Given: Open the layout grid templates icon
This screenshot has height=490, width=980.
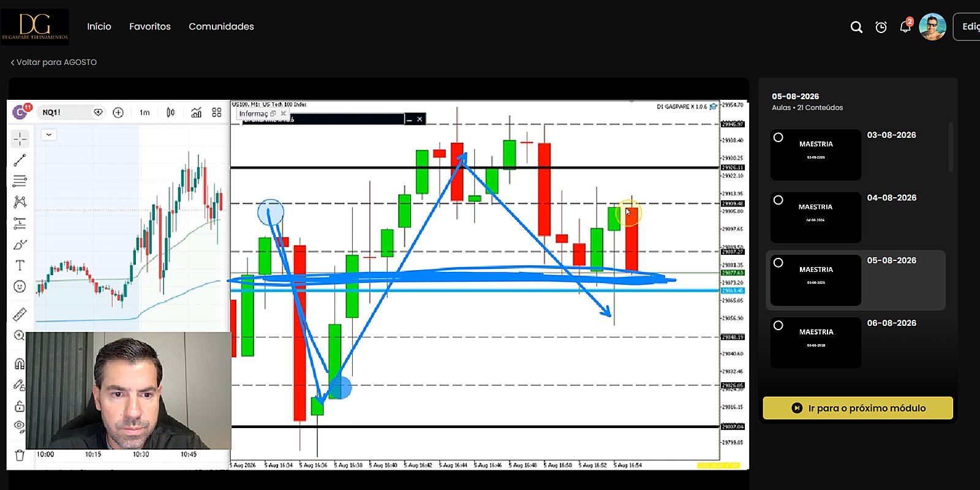Looking at the screenshot, I should pos(217,113).
